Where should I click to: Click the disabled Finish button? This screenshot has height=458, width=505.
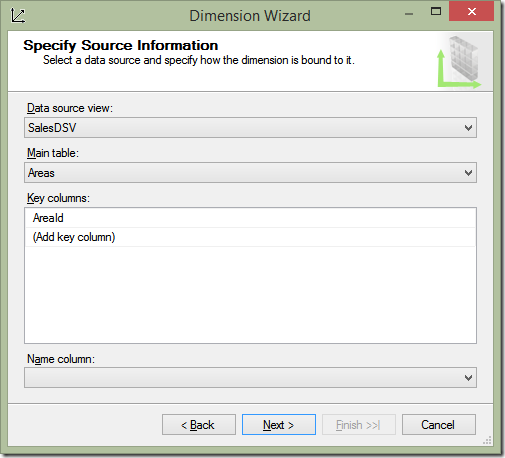point(359,425)
